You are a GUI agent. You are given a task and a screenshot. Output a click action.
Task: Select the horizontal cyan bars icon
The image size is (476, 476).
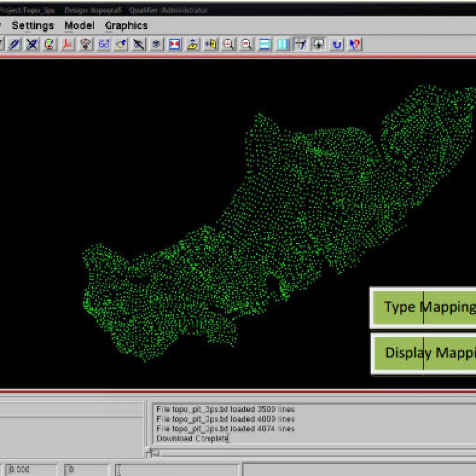[x=264, y=45]
